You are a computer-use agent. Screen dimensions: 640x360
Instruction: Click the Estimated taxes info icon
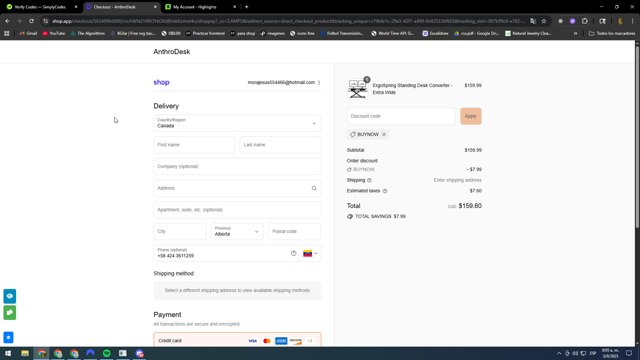(385, 191)
